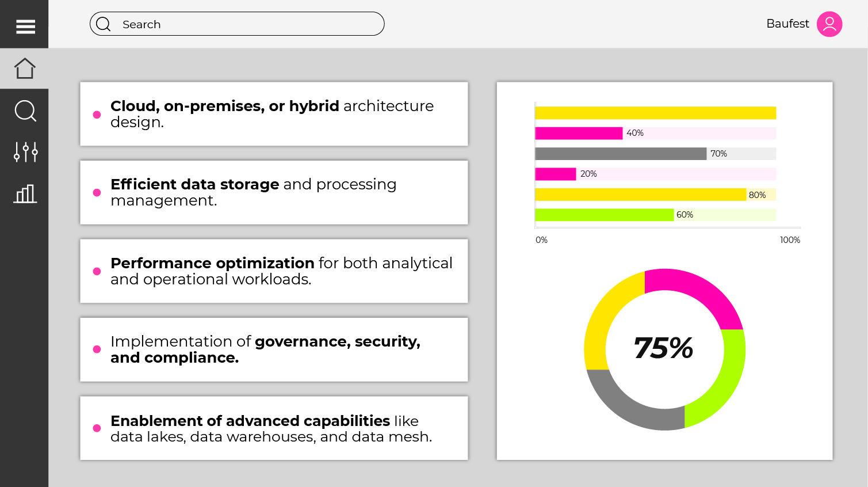This screenshot has height=487, width=868.
Task: Open the Performance optimization card
Action: [x=274, y=271]
